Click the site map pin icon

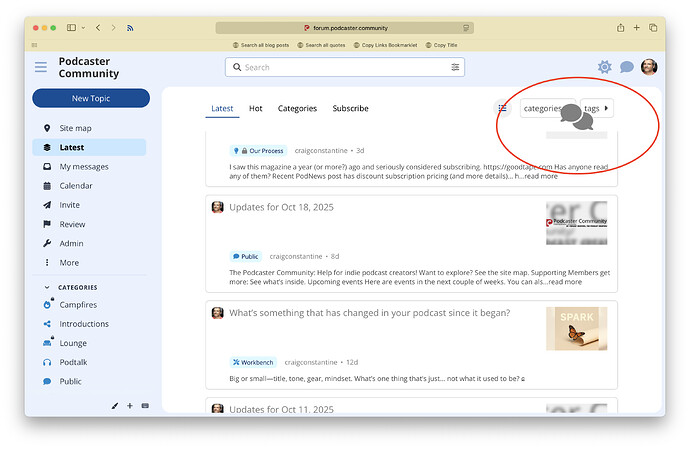pyautogui.click(x=47, y=128)
